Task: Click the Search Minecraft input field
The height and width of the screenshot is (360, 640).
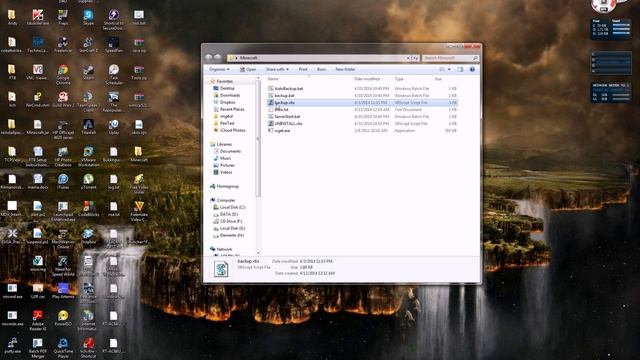Action: pos(450,58)
